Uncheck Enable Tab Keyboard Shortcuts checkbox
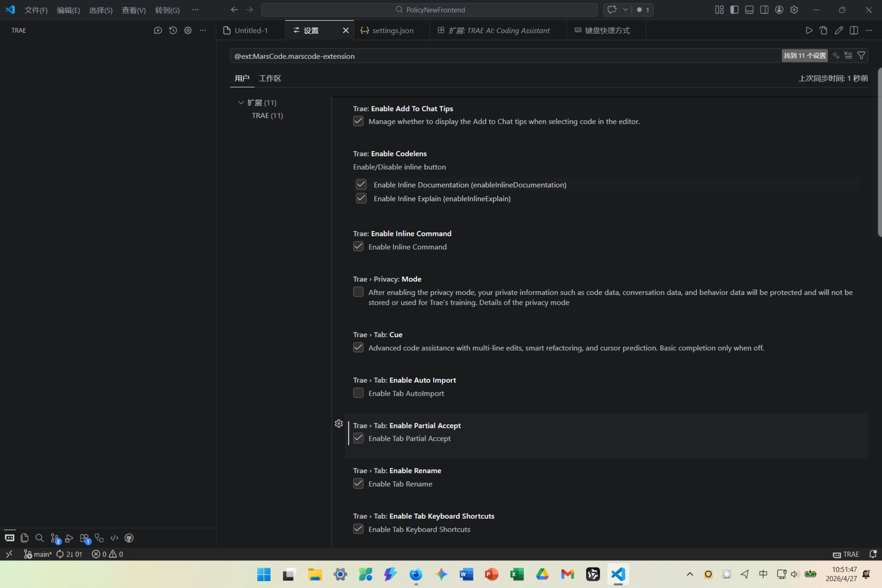Screen dimensions: 882x588 (358, 529)
